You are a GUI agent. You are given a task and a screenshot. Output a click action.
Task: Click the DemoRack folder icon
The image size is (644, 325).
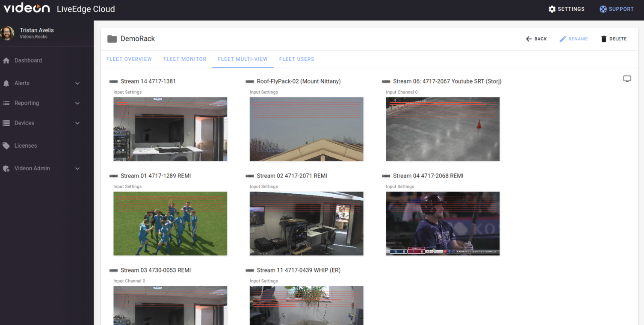coord(112,39)
